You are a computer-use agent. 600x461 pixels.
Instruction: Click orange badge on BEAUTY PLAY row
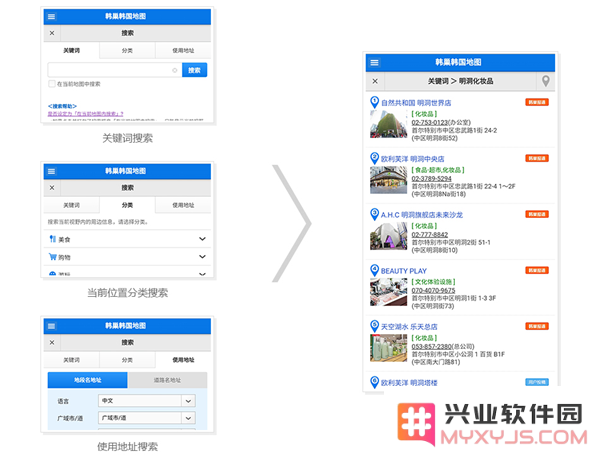537,270
